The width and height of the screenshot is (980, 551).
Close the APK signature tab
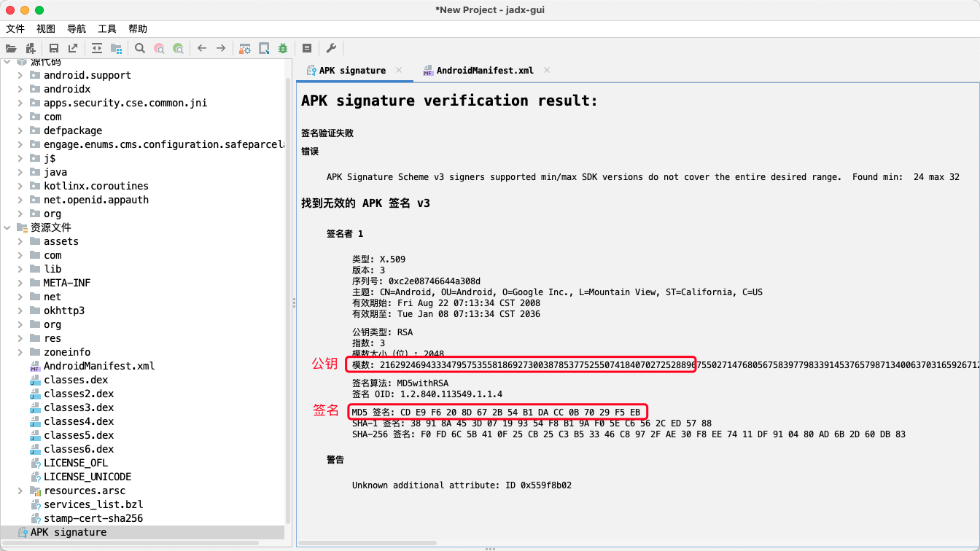coord(399,70)
